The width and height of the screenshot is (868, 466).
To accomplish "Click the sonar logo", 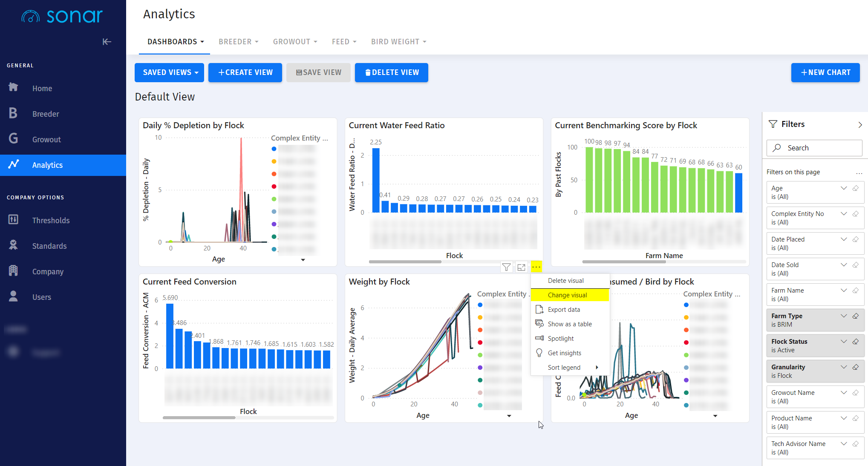I will 62,16.
